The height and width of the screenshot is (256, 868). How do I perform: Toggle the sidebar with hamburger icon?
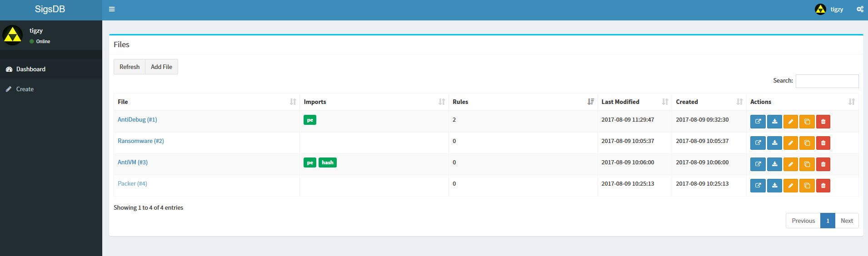[112, 9]
